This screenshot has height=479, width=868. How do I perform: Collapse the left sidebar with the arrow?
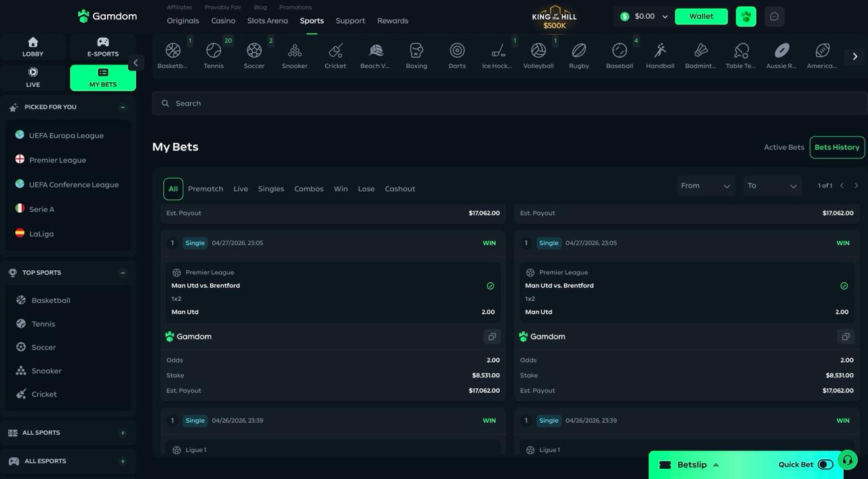pyautogui.click(x=136, y=62)
